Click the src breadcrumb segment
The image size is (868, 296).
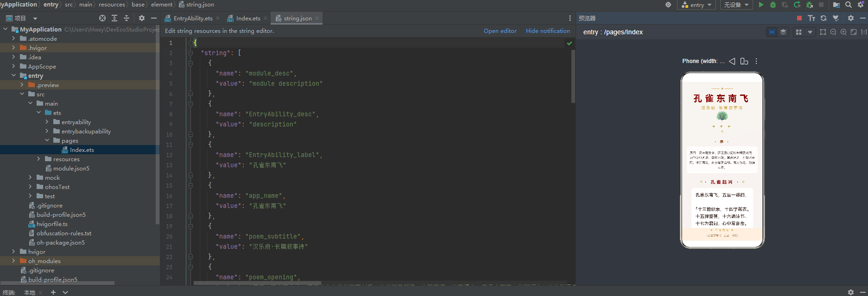tap(69, 5)
